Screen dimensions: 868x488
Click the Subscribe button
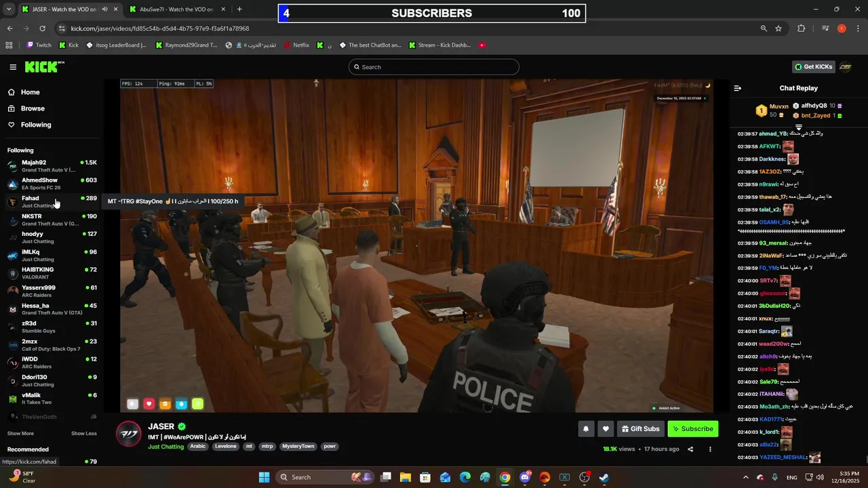pos(692,429)
